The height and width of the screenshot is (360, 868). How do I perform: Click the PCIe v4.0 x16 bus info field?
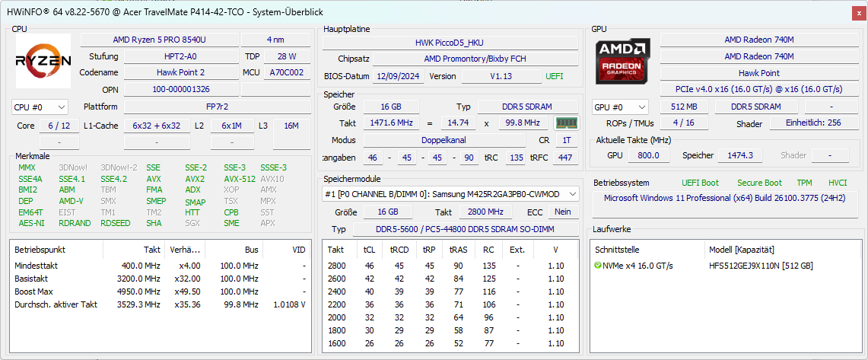click(x=758, y=88)
